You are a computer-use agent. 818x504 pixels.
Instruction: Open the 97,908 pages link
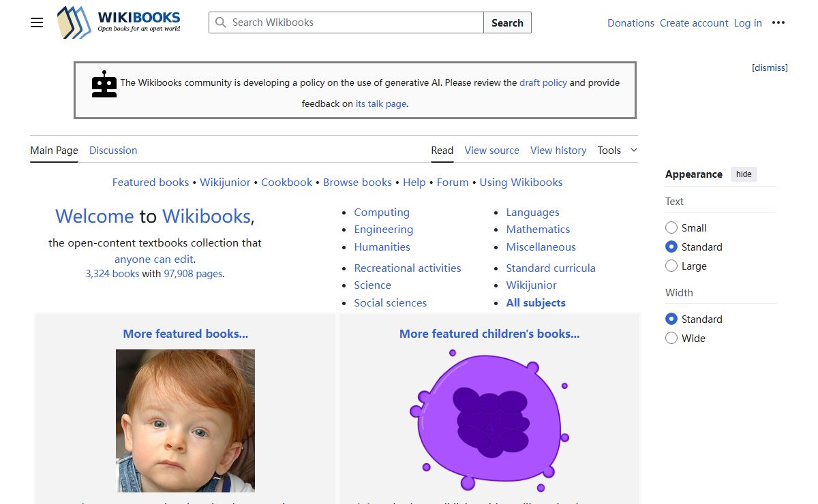coord(193,274)
